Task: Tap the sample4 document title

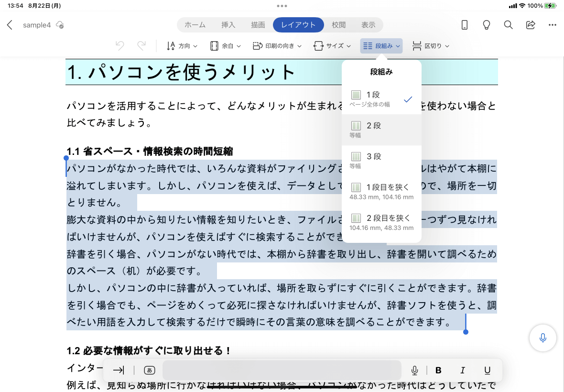Action: (37, 25)
